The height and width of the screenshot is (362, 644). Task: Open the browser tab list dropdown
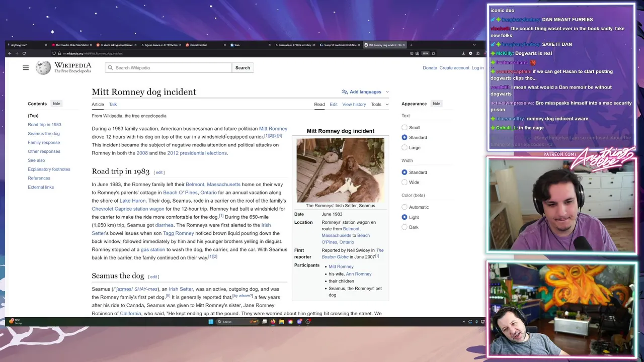473,45
